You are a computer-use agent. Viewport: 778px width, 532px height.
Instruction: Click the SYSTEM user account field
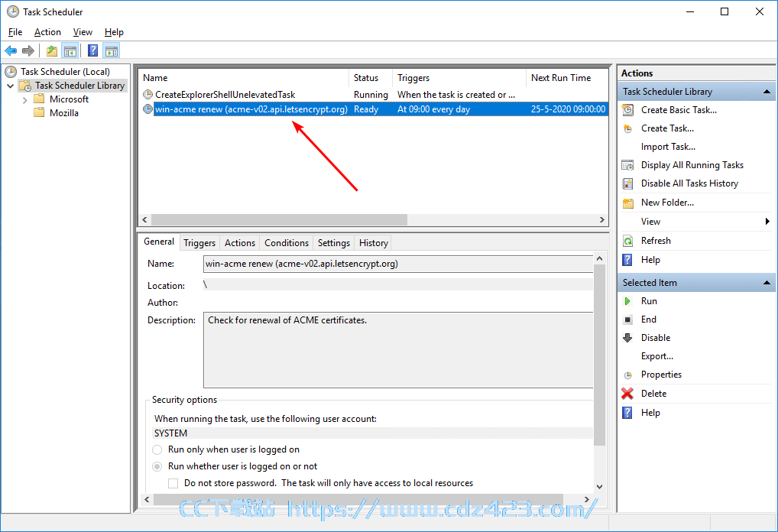click(373, 433)
